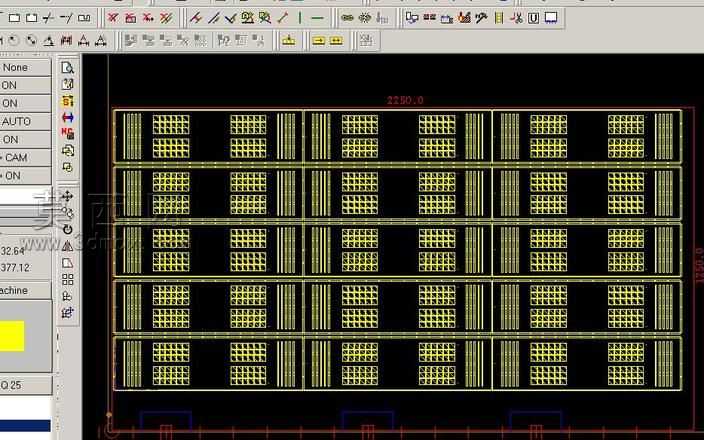This screenshot has width=704, height=440.
Task: Open the hammer tool icon
Action: click(481, 18)
